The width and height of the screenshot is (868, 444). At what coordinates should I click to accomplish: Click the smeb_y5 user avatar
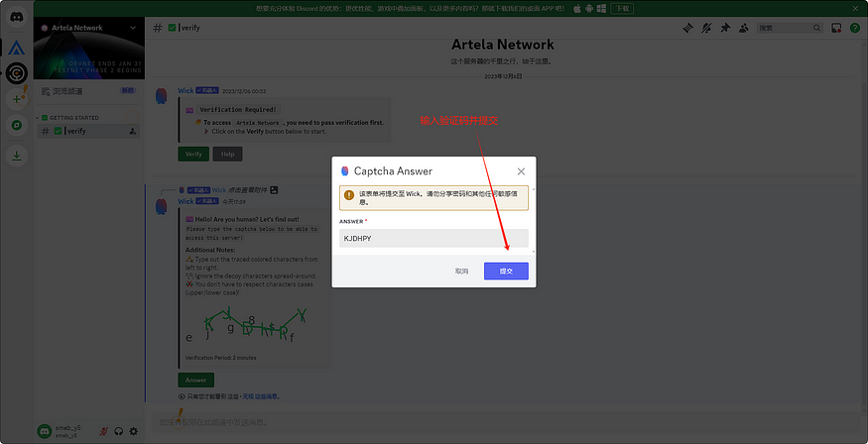[x=45, y=431]
